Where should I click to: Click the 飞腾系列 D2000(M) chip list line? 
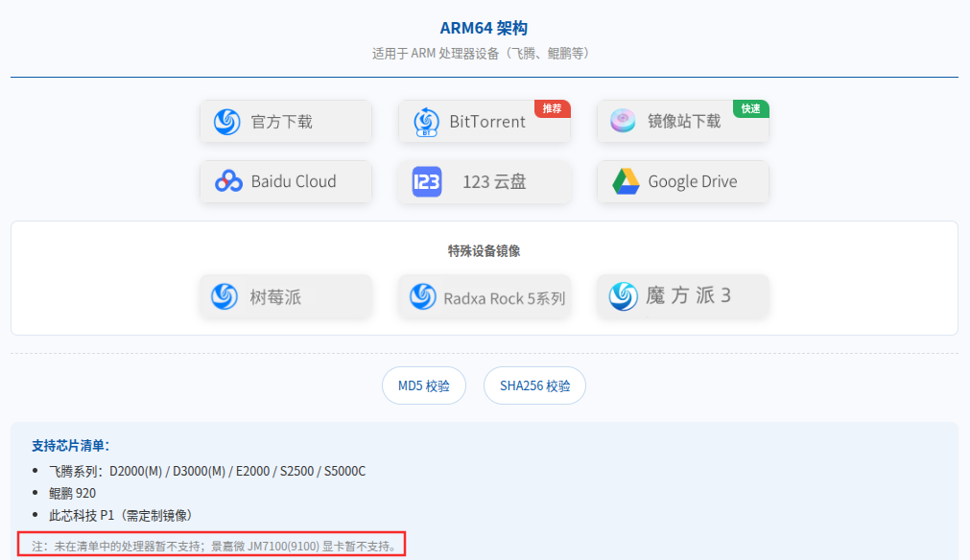(x=207, y=471)
